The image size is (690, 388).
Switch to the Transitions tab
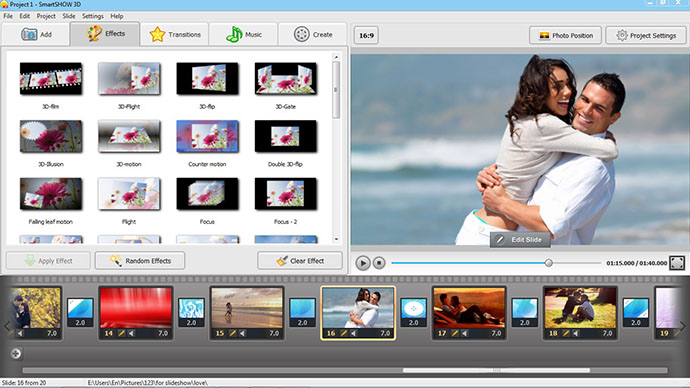175,34
